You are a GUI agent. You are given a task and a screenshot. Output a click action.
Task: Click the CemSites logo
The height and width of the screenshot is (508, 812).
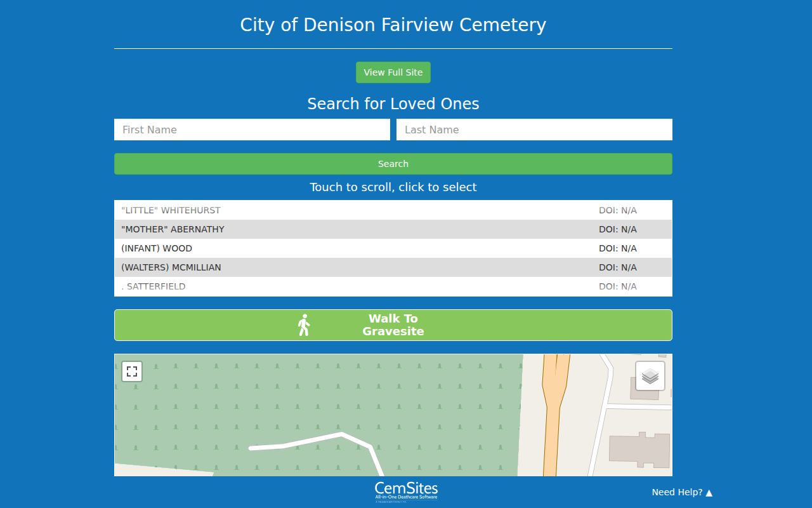coord(406,491)
